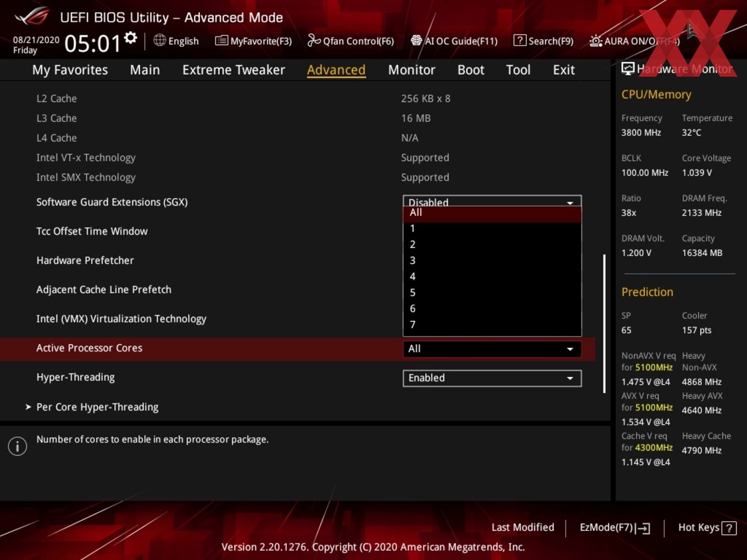Select 7 active cores from the list
The height and width of the screenshot is (560, 747).
point(492,324)
